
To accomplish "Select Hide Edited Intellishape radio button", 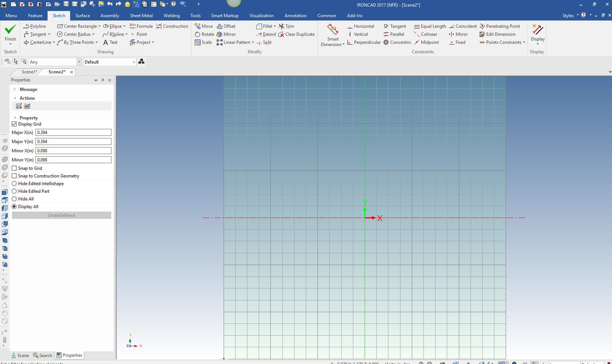I will tap(14, 184).
